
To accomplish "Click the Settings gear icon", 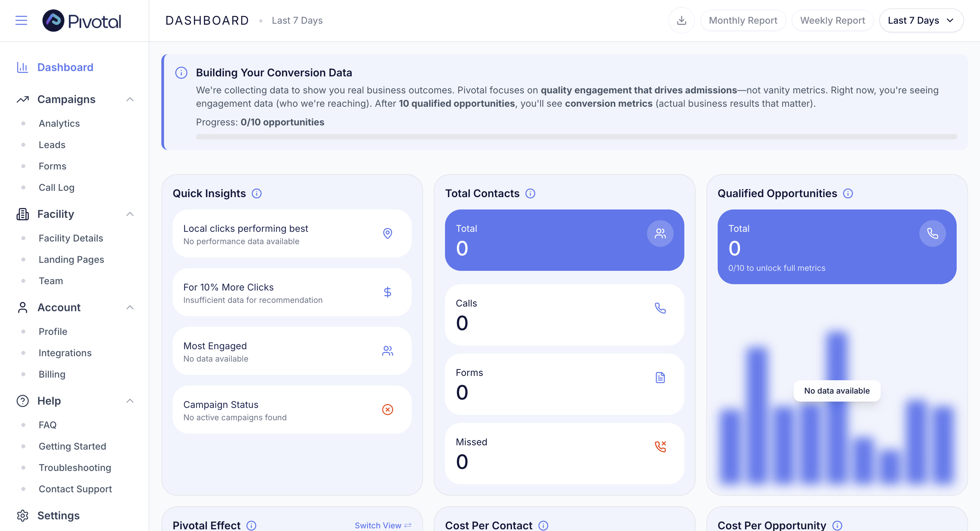I will point(22,515).
